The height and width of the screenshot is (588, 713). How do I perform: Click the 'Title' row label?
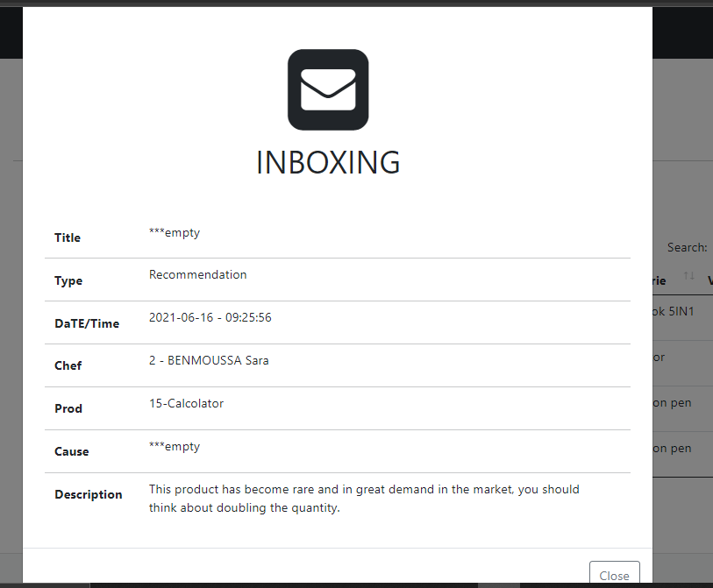pos(68,237)
